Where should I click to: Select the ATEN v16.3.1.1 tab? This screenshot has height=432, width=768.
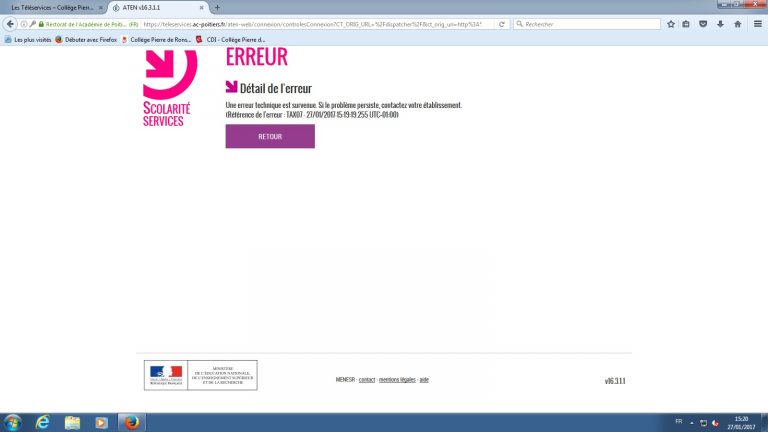(157, 8)
